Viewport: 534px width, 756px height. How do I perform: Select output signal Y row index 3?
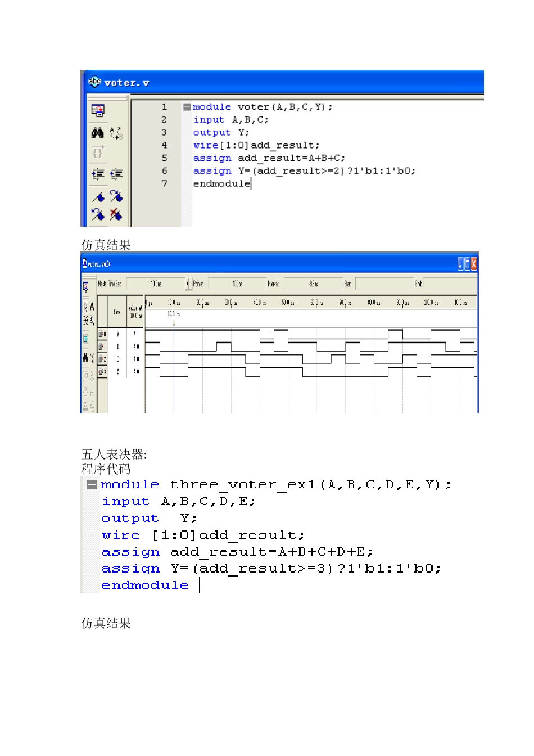click(102, 371)
